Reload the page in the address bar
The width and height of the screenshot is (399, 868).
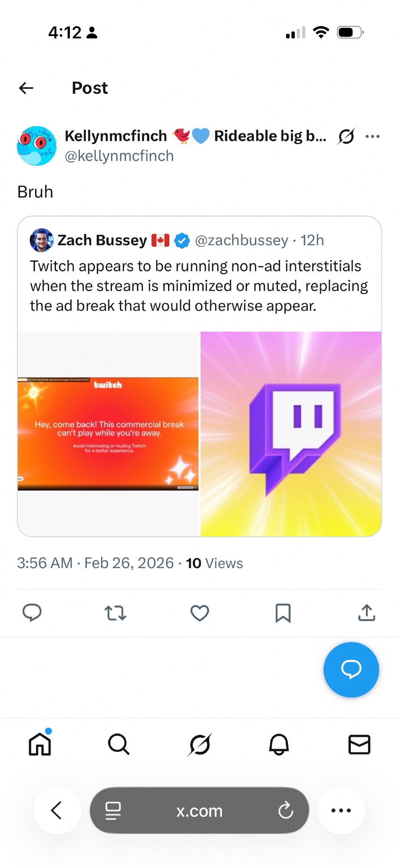(x=286, y=810)
